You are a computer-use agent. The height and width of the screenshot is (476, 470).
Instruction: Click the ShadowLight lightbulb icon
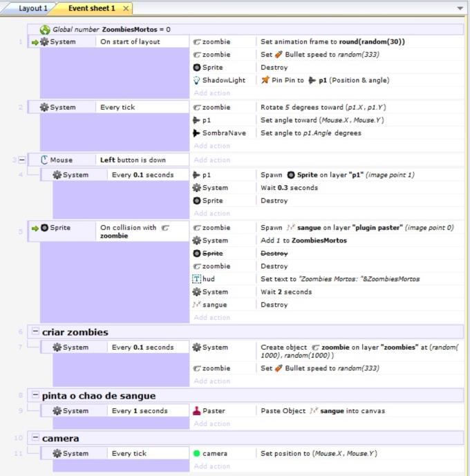click(197, 80)
